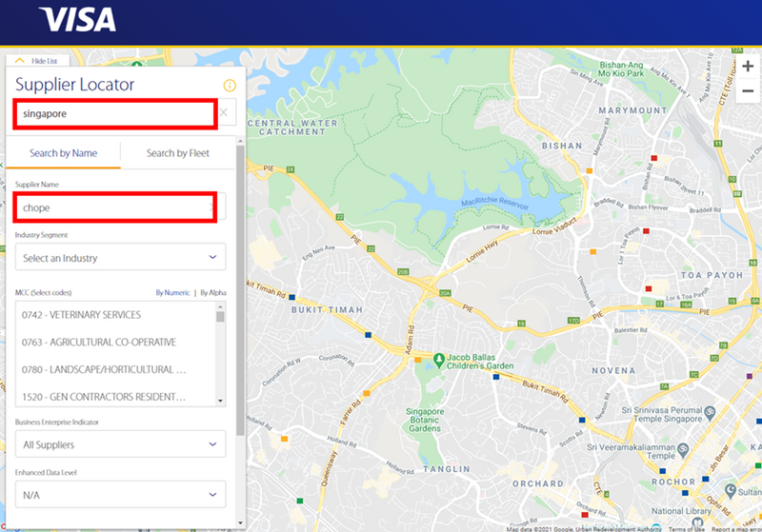Click Sri Veeramakaliamman Temple map icon

[x=682, y=449]
